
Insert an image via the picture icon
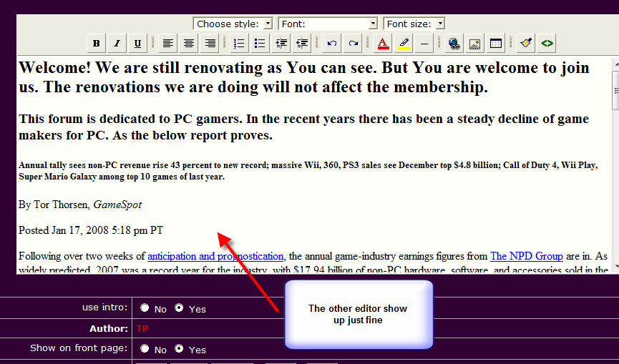click(474, 44)
